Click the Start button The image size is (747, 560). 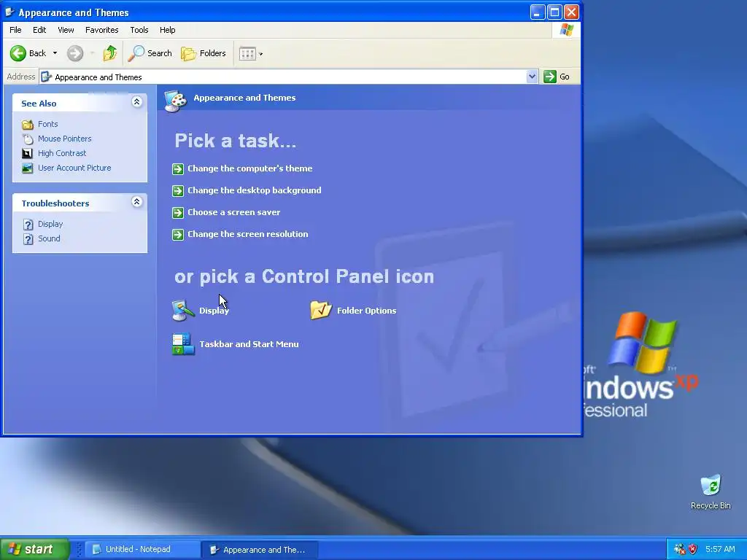pyautogui.click(x=35, y=549)
